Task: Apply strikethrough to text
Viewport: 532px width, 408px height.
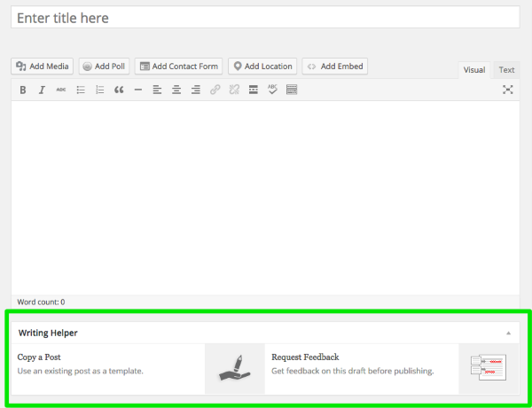Action: click(61, 90)
